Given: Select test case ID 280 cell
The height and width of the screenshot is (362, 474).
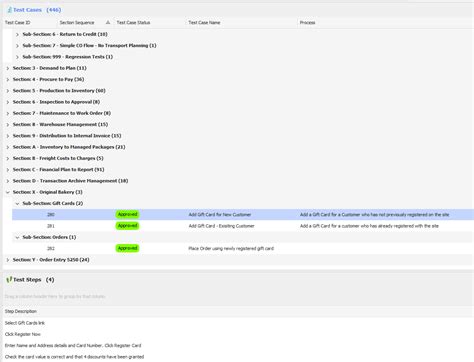Looking at the screenshot, I should (51, 215).
